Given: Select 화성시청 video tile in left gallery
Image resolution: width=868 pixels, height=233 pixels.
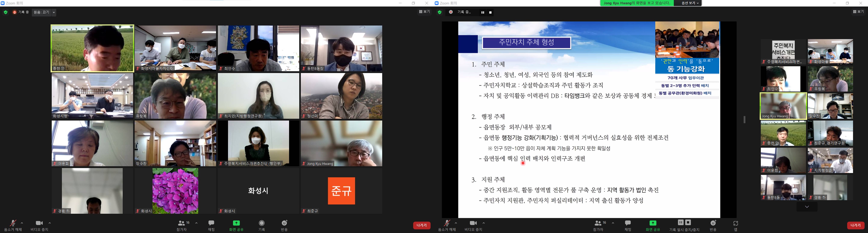Looking at the screenshot, I should click(x=92, y=96).
